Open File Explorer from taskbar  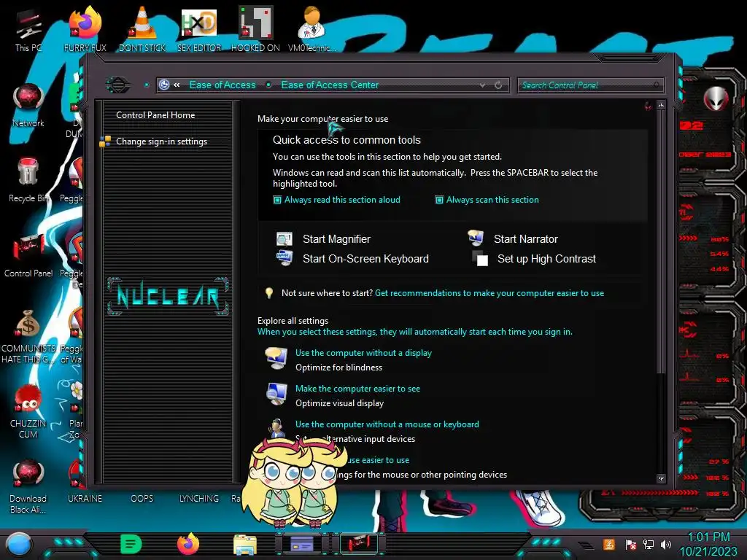[x=245, y=544]
